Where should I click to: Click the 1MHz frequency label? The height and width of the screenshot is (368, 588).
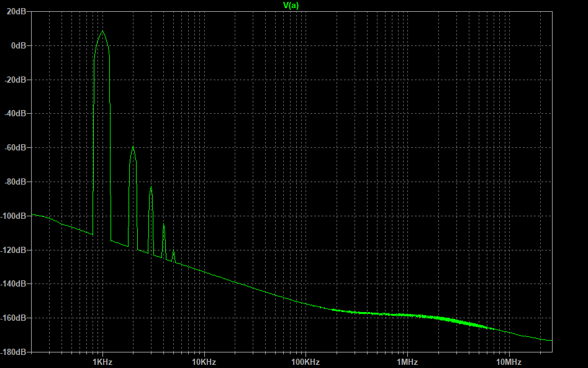(x=407, y=362)
